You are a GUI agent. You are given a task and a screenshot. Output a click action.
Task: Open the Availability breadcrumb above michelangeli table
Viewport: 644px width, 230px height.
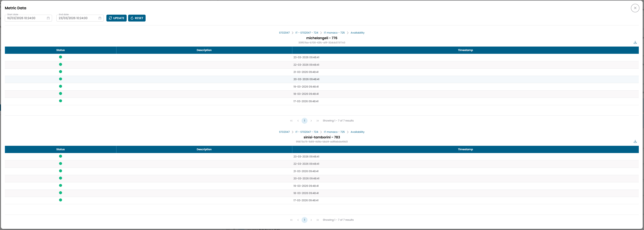[357, 32]
